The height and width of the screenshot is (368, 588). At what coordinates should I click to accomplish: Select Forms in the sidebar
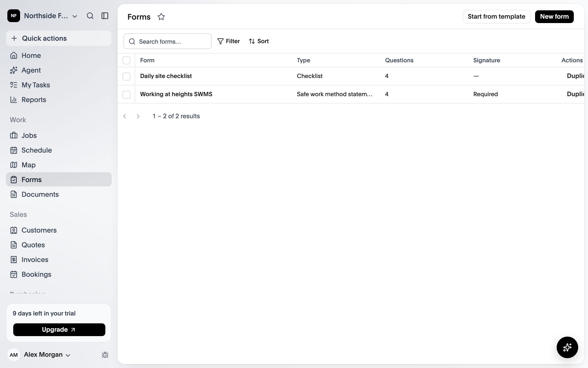point(59,179)
